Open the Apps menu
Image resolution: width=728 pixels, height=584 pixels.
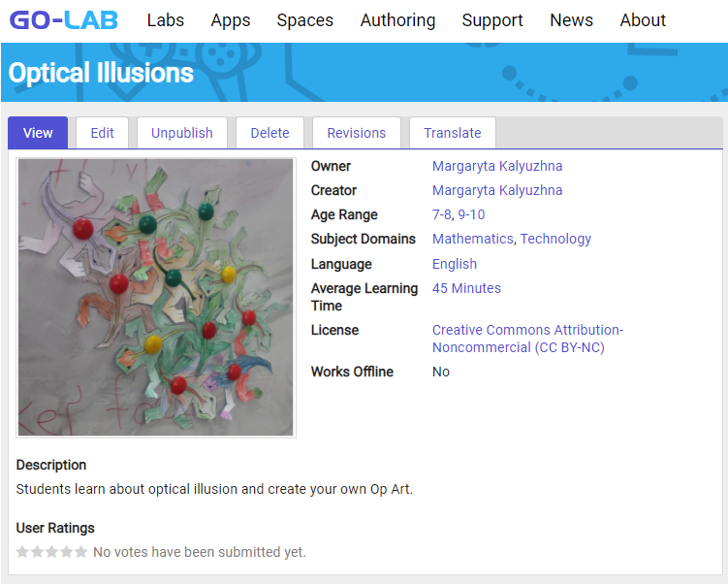pyautogui.click(x=231, y=20)
